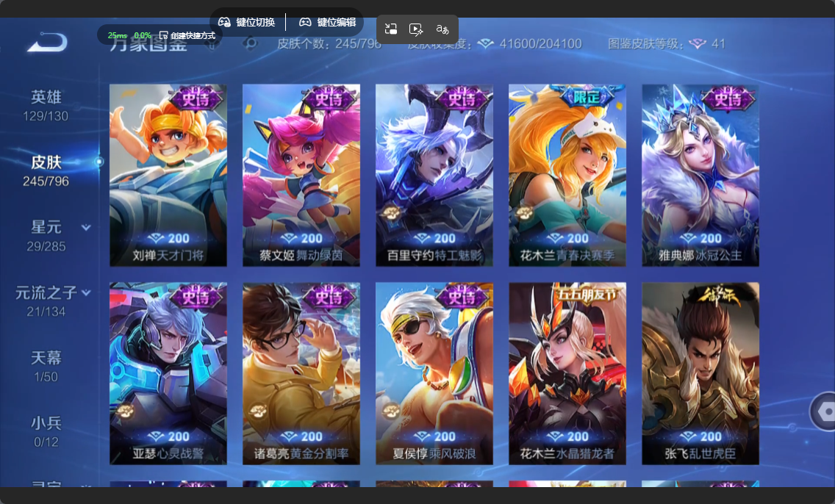Open 键位编辑 key mapping editor
835x504 pixels.
pos(328,22)
